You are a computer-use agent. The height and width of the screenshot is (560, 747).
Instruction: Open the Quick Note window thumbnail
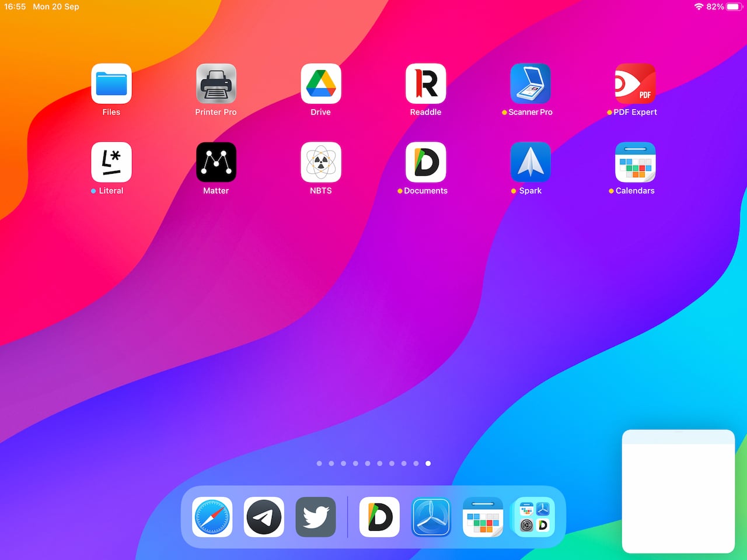[678, 491]
